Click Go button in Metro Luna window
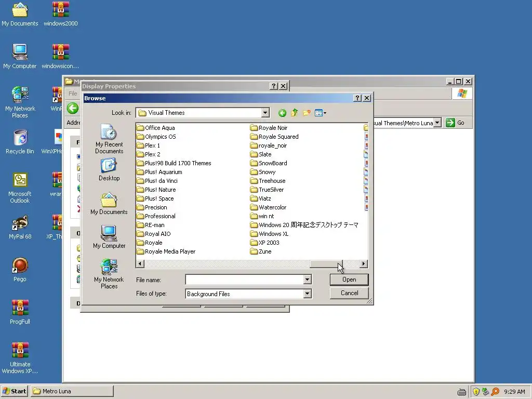The height and width of the screenshot is (399, 532). pyautogui.click(x=455, y=123)
